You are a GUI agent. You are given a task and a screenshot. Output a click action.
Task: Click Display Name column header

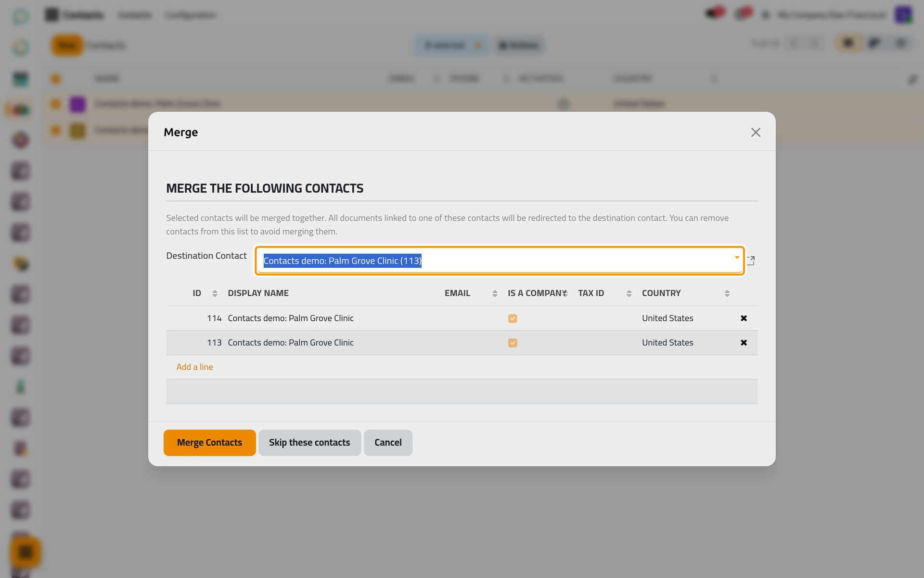pos(258,293)
